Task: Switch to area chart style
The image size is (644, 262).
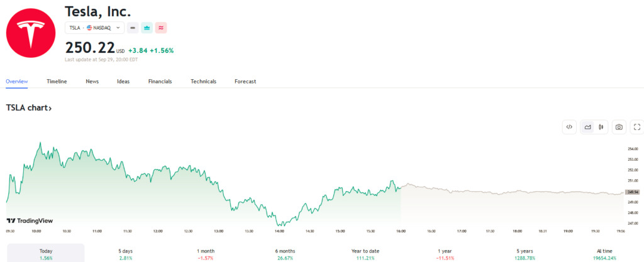Action: pyautogui.click(x=588, y=127)
